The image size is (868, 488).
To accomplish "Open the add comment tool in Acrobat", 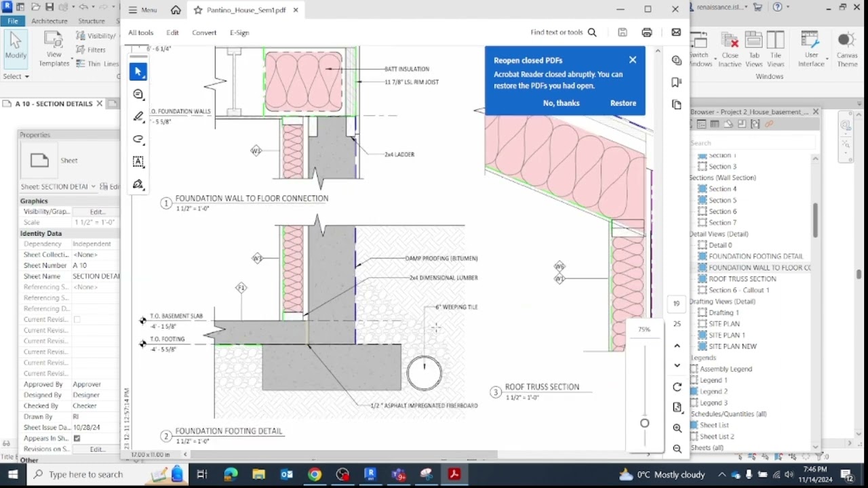I will click(138, 94).
